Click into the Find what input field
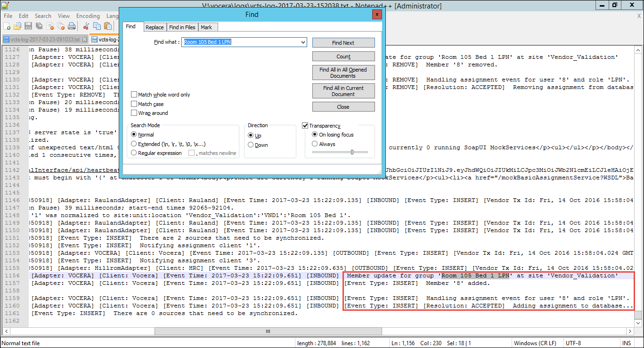Image resolution: width=644 pixels, height=348 pixels. (x=240, y=42)
